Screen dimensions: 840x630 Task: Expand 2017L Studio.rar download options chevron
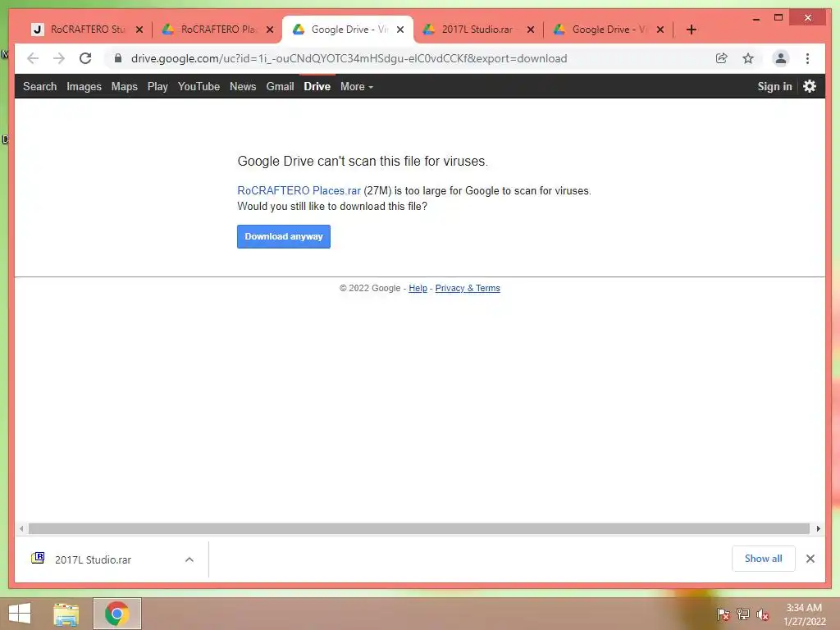point(189,559)
